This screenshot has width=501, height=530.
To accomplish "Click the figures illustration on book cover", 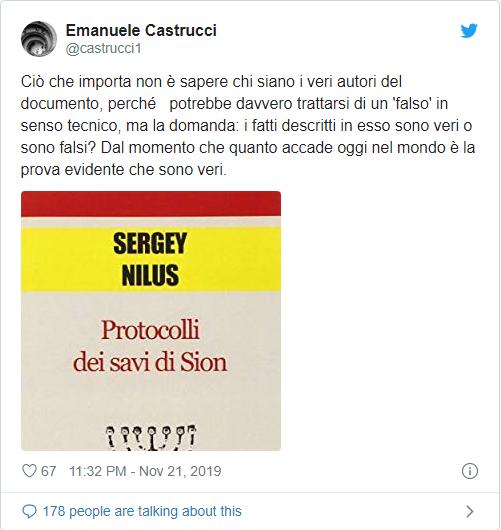I will pos(151,438).
